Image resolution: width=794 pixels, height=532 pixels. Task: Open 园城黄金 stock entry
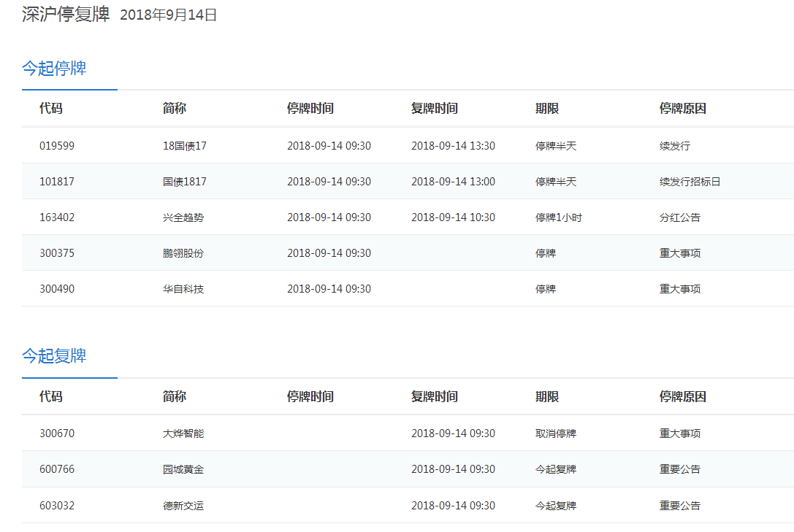[x=183, y=469]
